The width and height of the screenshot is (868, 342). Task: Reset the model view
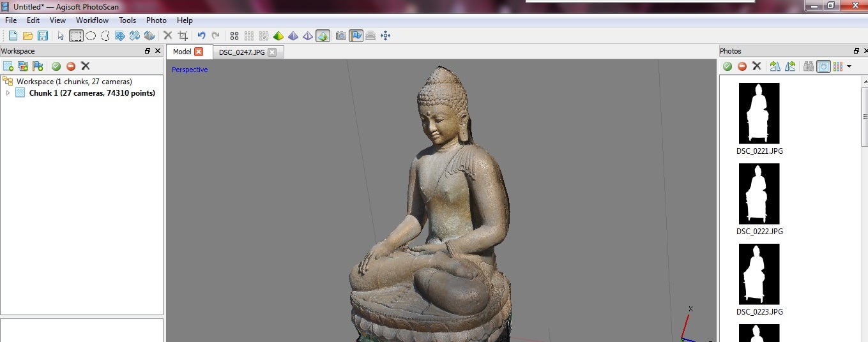[385, 36]
